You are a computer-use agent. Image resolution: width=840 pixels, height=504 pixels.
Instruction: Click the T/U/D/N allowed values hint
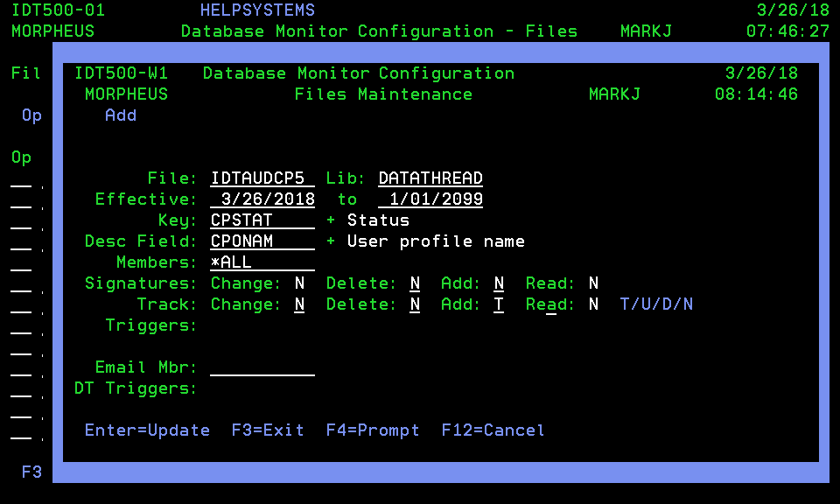click(656, 304)
